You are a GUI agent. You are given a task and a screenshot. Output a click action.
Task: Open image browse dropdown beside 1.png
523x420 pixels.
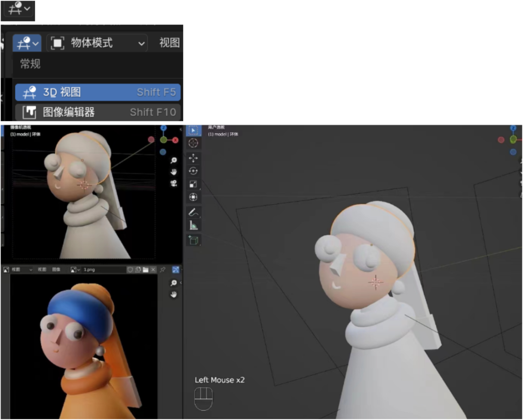pyautogui.click(x=75, y=270)
